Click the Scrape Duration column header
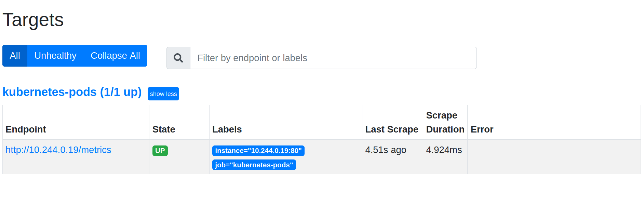Screen dimensions: 644x209 coord(445,122)
